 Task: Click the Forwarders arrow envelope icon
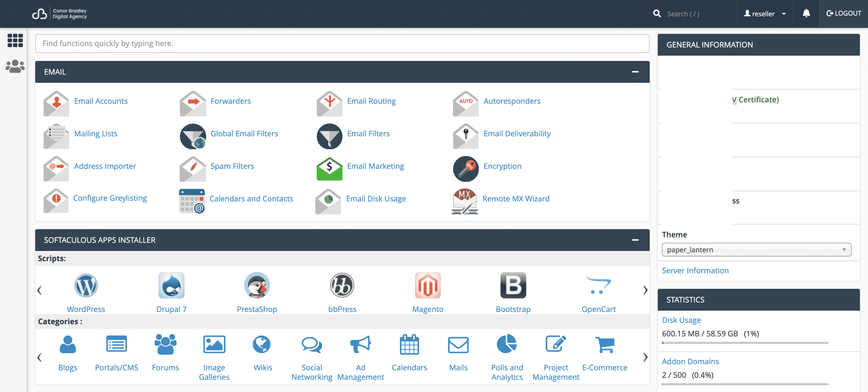(193, 103)
